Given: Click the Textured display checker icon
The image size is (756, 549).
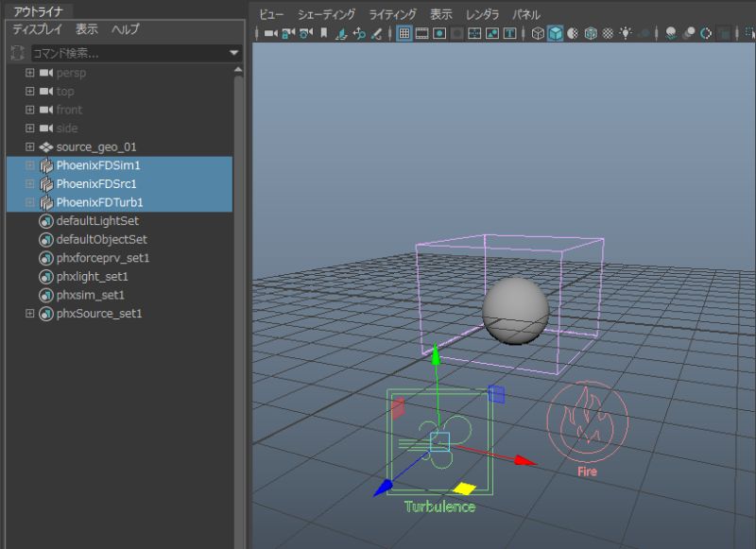Looking at the screenshot, I should [x=608, y=33].
